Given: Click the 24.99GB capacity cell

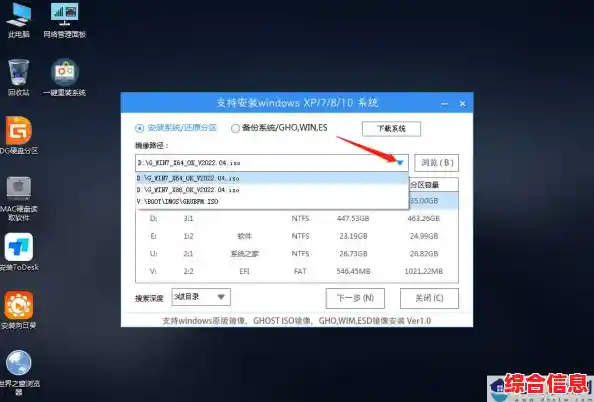Looking at the screenshot, I should (424, 236).
